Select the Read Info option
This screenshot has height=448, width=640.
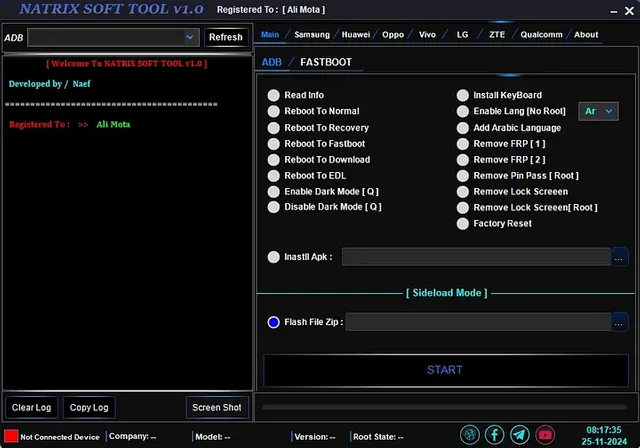coord(273,95)
